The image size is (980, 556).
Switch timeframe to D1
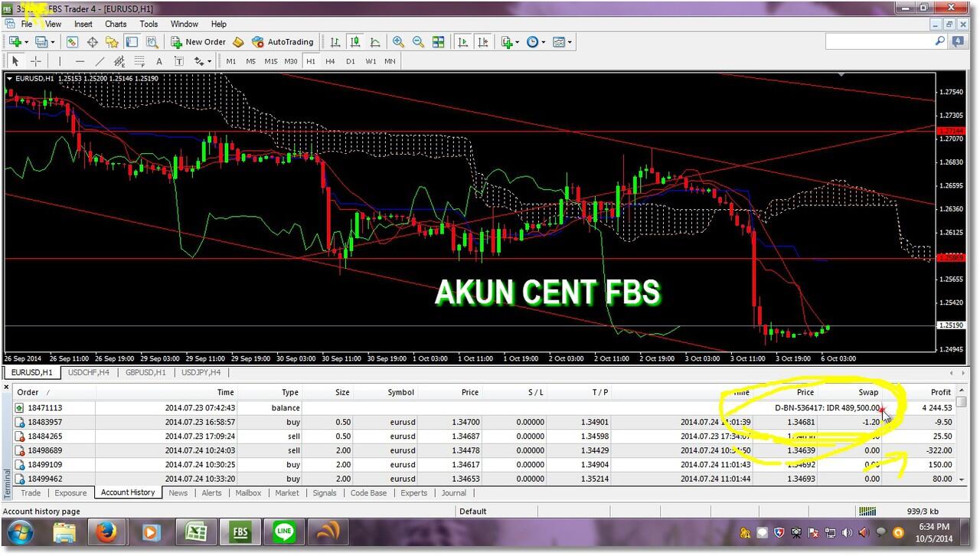[351, 61]
